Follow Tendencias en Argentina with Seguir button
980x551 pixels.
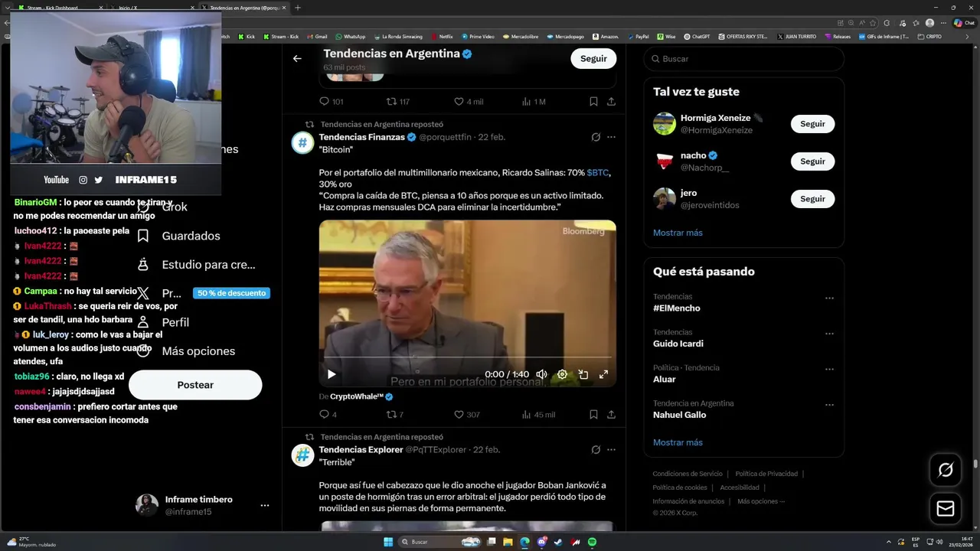click(x=593, y=59)
